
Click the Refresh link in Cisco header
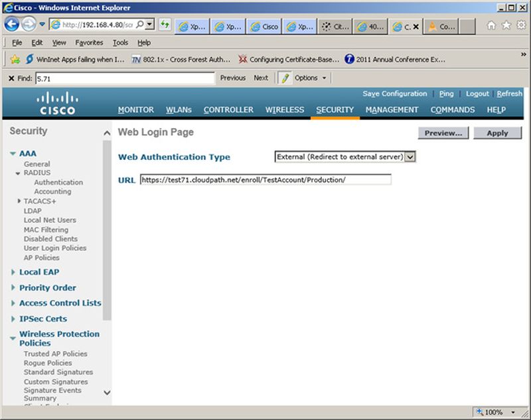pyautogui.click(x=509, y=94)
